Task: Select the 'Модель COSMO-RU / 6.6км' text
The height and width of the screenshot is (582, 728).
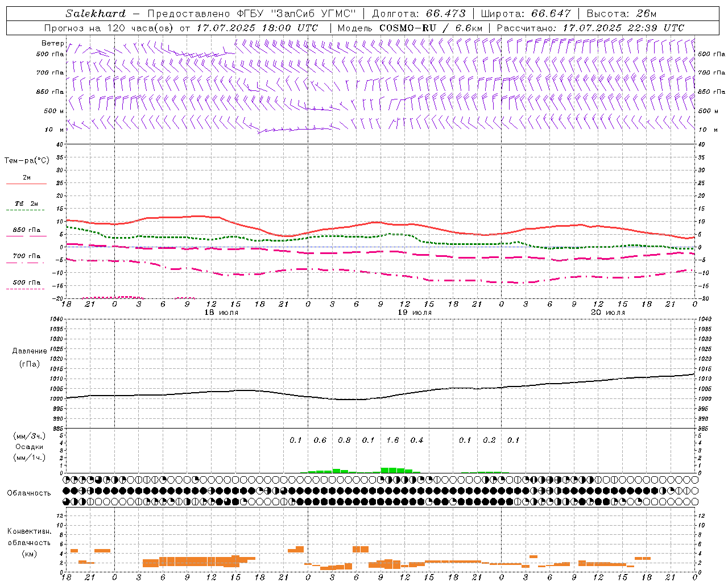Action: pos(409,28)
